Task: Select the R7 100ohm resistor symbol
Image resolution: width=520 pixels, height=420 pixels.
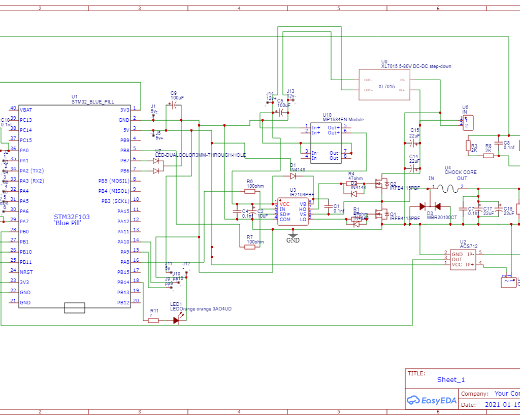Action: (x=250, y=247)
